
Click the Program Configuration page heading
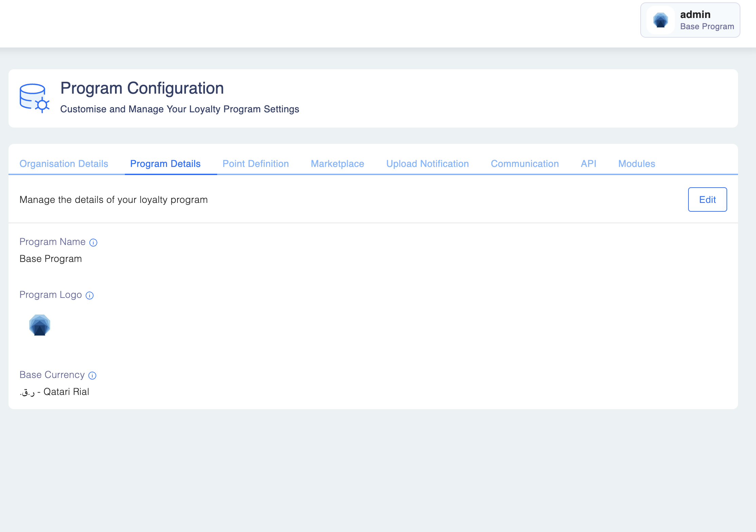(142, 88)
